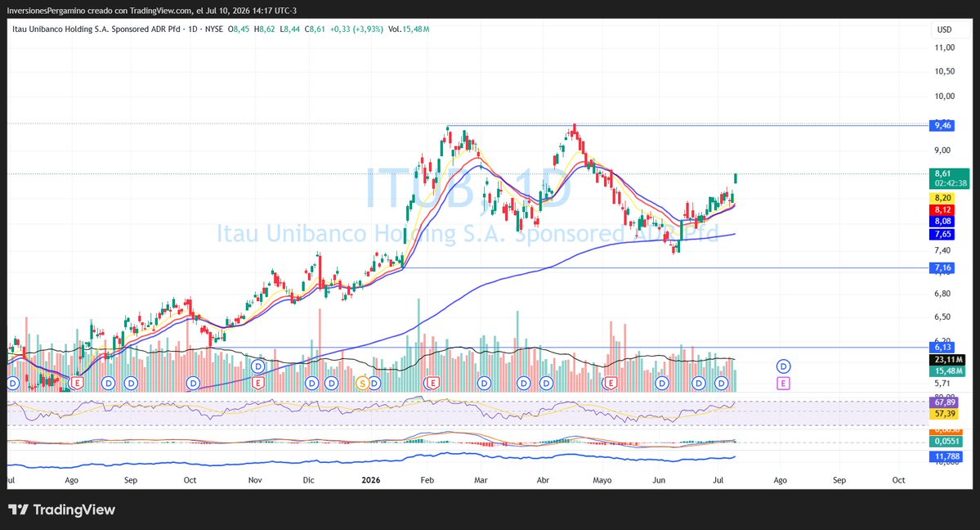Viewport: 980px width, 530px height.
Task: Click the yellow S split marker on the chart
Action: [362, 382]
